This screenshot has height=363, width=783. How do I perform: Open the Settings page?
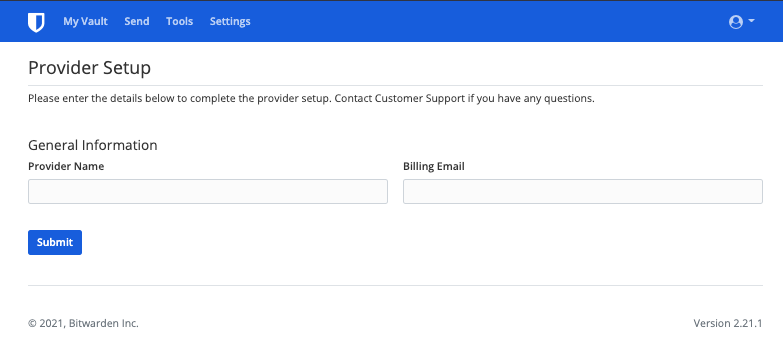pyautogui.click(x=230, y=21)
